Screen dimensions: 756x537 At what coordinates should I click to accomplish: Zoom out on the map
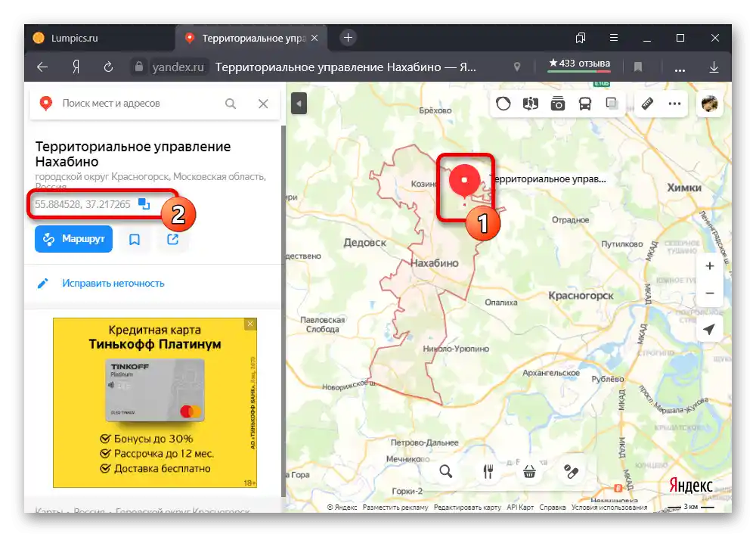click(x=710, y=293)
